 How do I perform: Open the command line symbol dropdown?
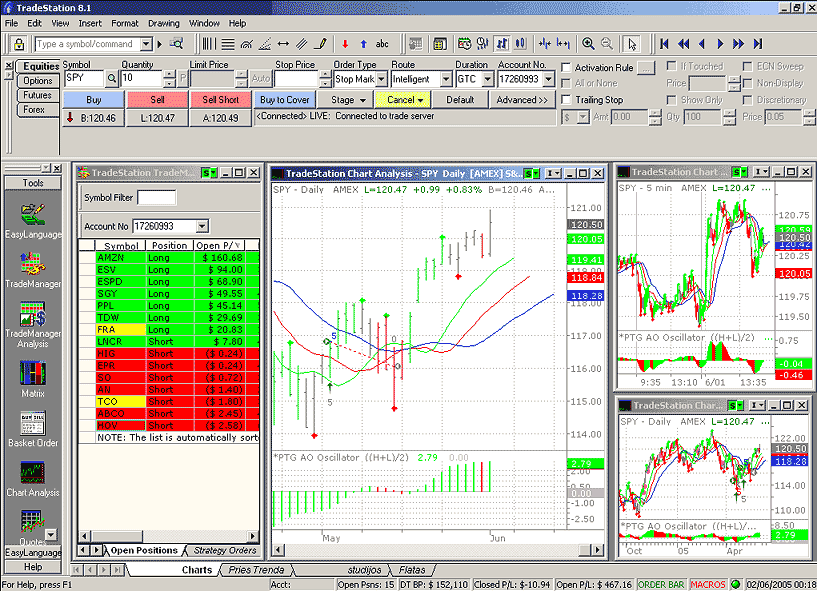(x=146, y=44)
